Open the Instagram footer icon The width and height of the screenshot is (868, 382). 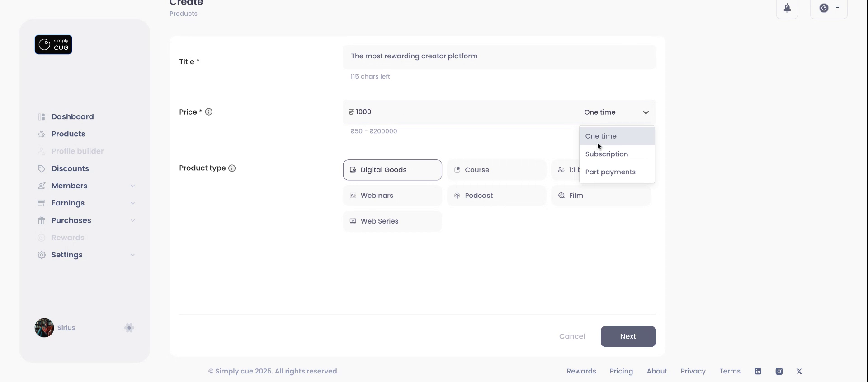pyautogui.click(x=779, y=371)
